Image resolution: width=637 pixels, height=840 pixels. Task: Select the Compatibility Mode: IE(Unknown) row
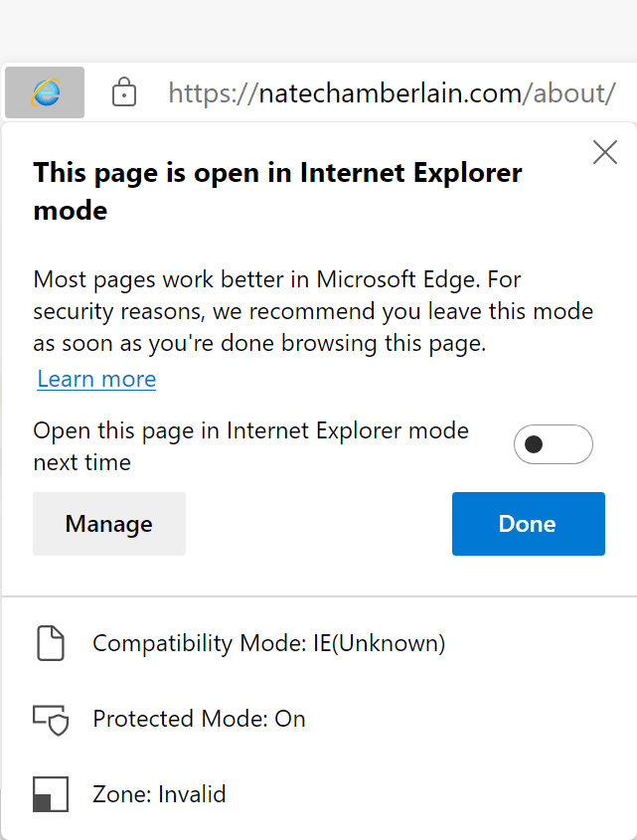pos(269,643)
